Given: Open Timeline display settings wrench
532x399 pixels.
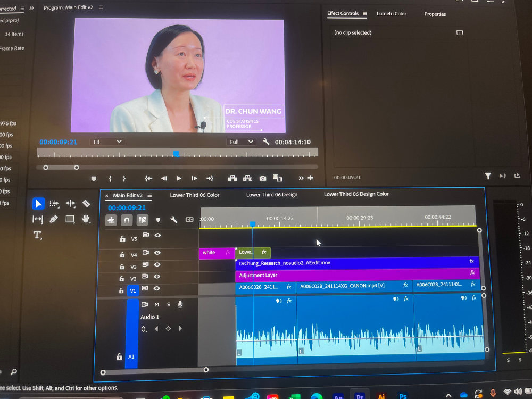Looking at the screenshot, I should [174, 220].
